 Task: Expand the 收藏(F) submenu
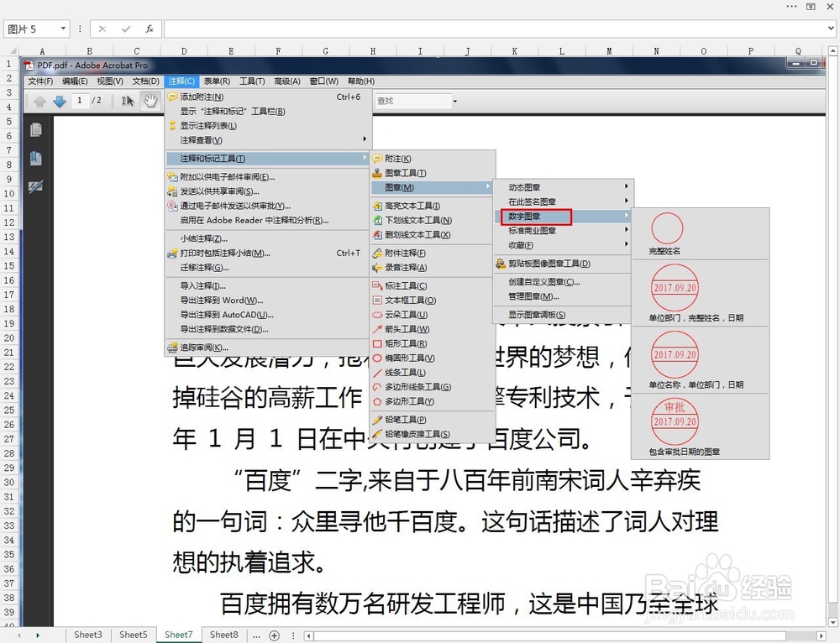click(563, 245)
